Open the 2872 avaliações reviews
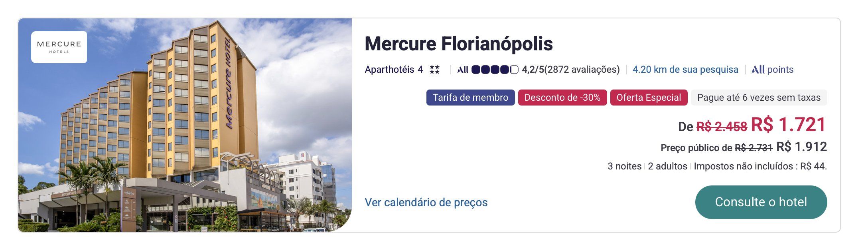The width and height of the screenshot is (868, 247). point(582,70)
